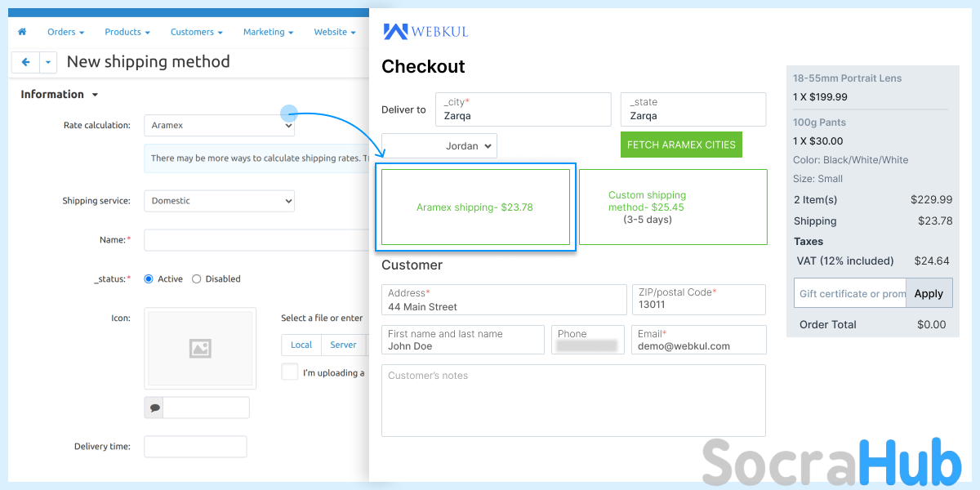Click the icon image placeholder thumbnail
This screenshot has height=490, width=980.
(200, 349)
